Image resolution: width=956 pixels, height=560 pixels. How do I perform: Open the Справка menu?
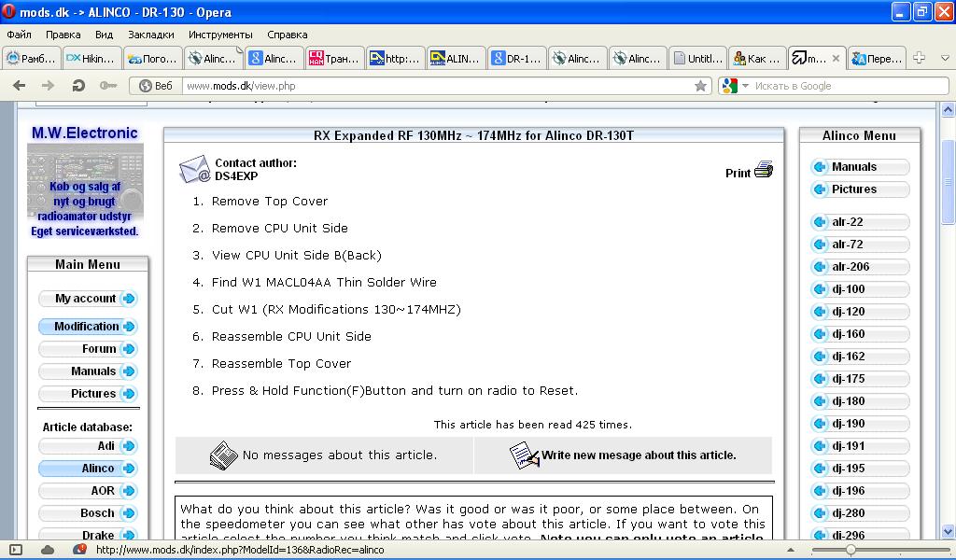coord(288,35)
